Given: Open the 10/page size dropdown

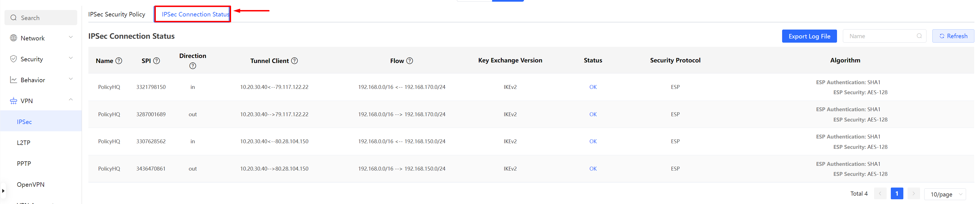Looking at the screenshot, I should coord(945,194).
